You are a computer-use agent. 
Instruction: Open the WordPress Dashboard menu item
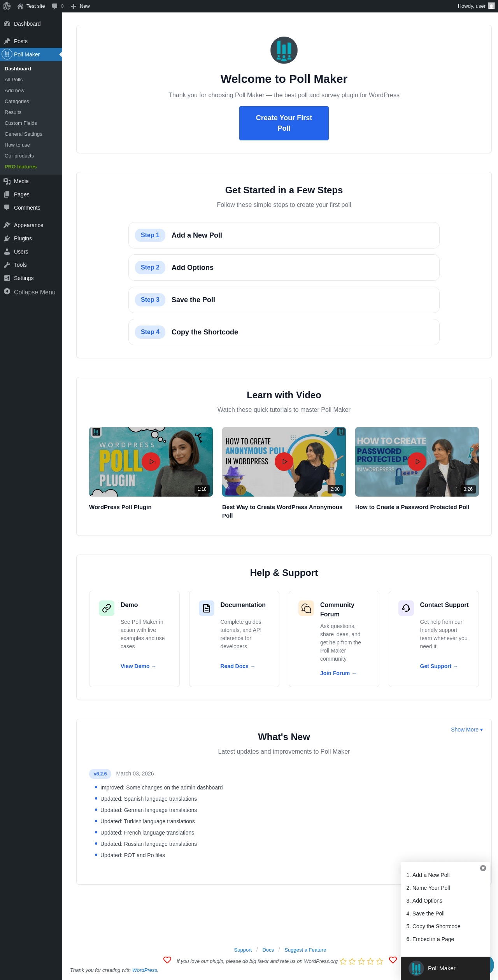(31, 24)
